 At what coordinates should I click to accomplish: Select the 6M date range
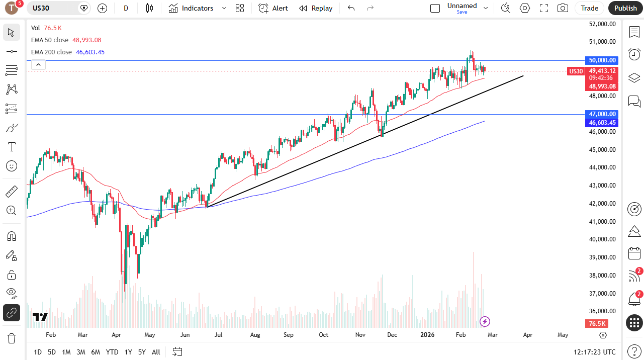click(x=96, y=352)
